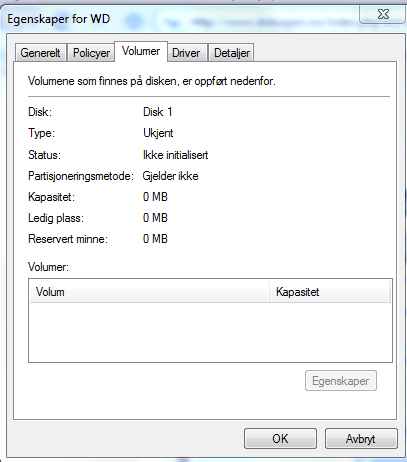Select the Volumer tab

click(141, 51)
